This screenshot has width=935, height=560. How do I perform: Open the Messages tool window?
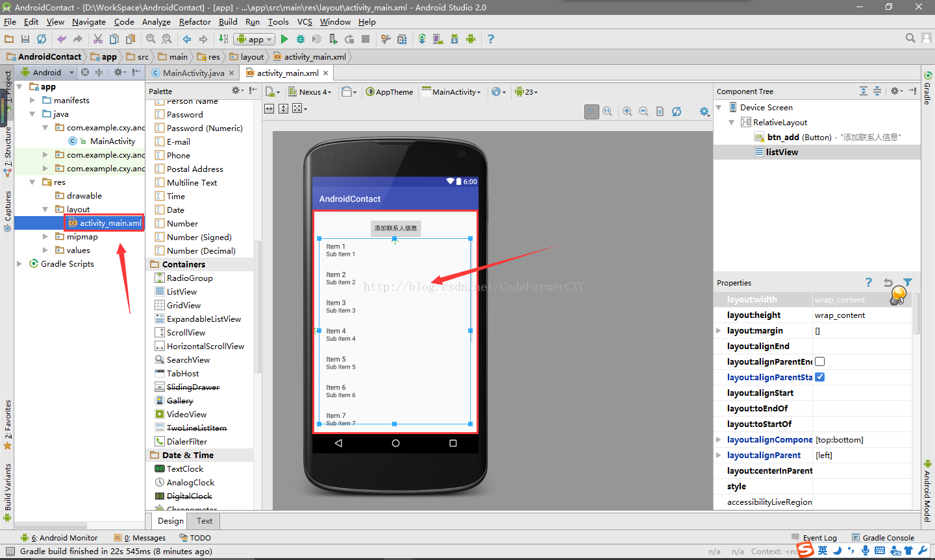[x=140, y=538]
